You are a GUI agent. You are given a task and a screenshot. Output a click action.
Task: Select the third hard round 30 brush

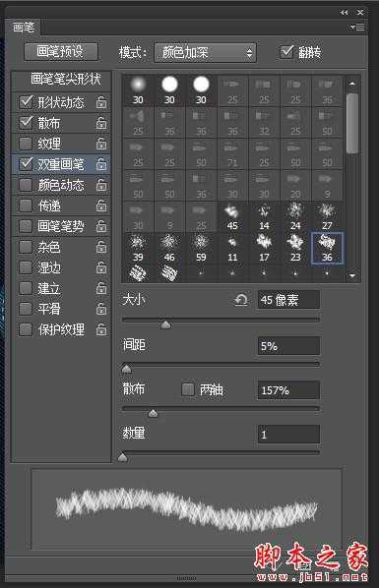click(201, 90)
